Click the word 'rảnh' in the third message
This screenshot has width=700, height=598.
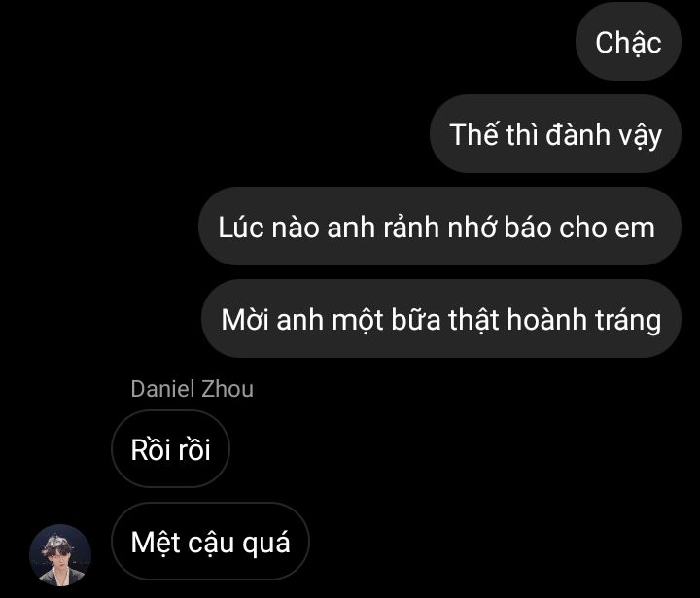[x=411, y=227]
